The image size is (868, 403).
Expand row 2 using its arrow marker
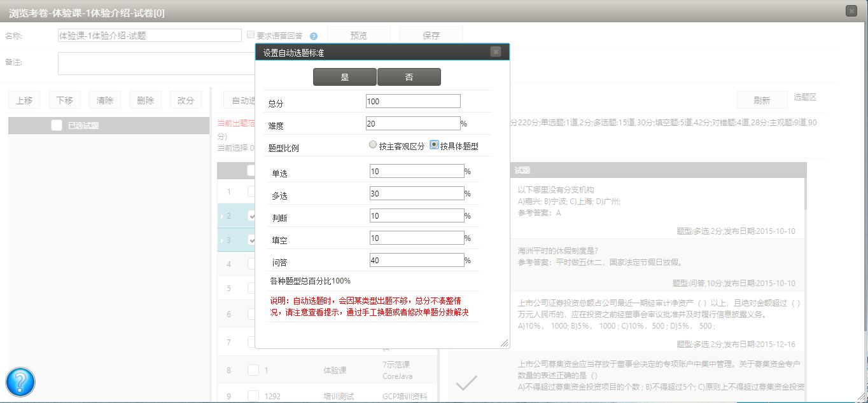pos(221,216)
